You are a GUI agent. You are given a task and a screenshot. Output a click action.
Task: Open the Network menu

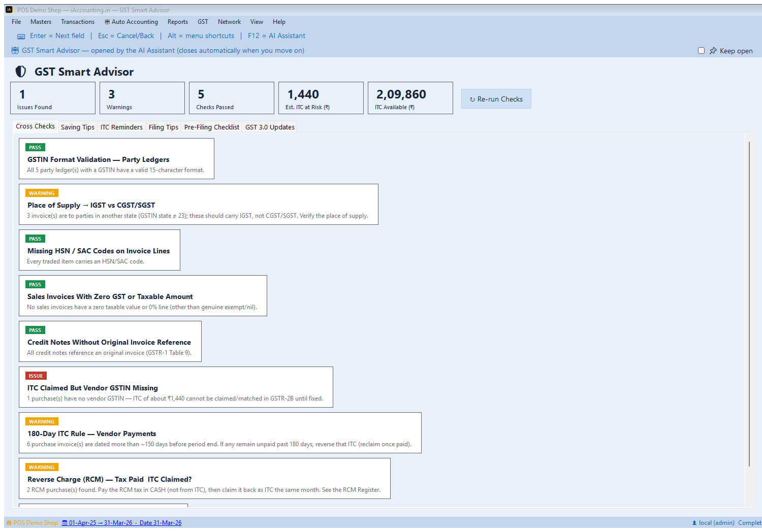(229, 22)
